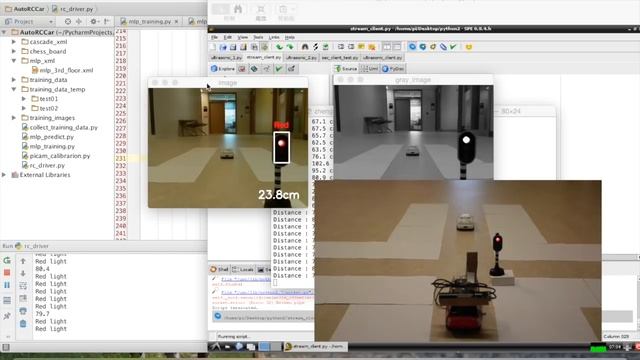Click Open file icon in SPE toolbar
640x360 pixels.
(223, 47)
